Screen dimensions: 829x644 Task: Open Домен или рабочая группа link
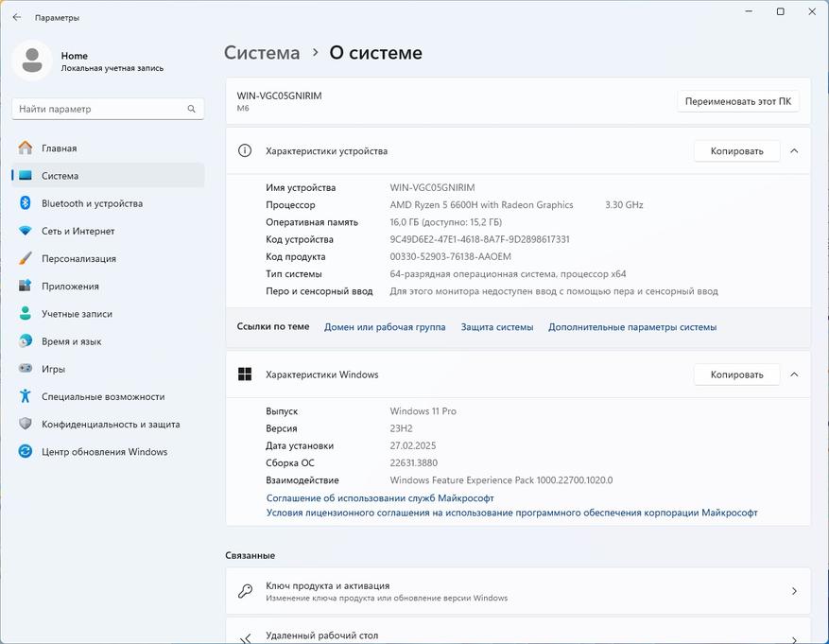385,327
